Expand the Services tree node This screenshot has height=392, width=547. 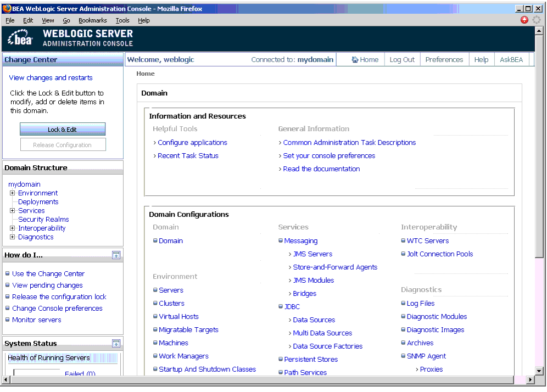(x=12, y=210)
